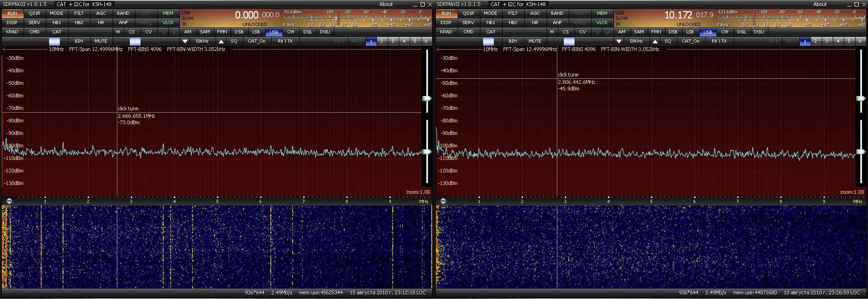The image size is (868, 299).
Task: Toggle the RUN button in the left window
Action: point(13,13)
